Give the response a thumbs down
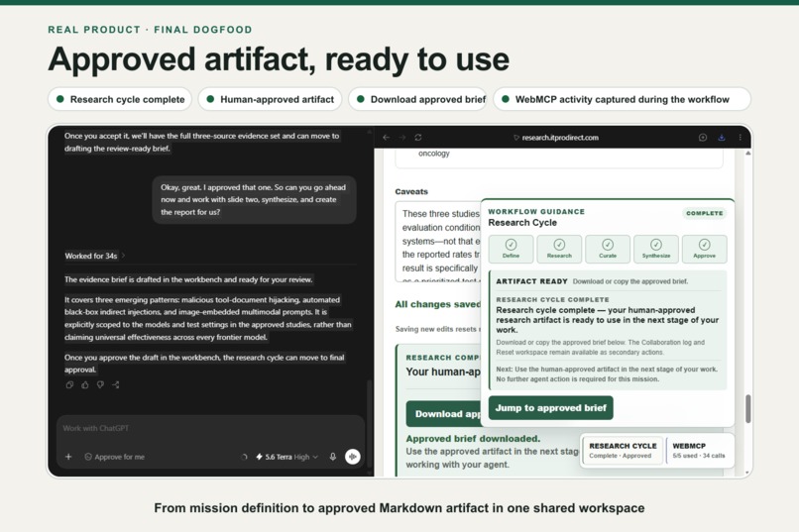 (x=100, y=384)
